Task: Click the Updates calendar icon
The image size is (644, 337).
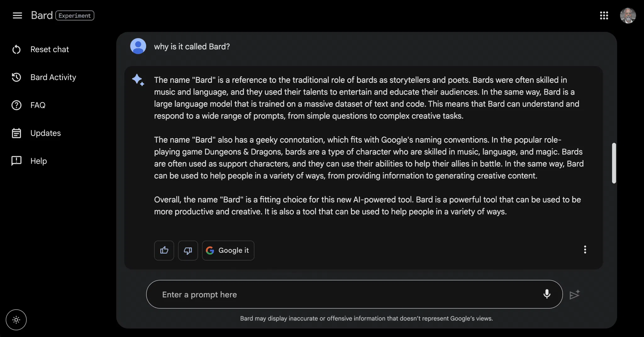Action: click(x=16, y=133)
